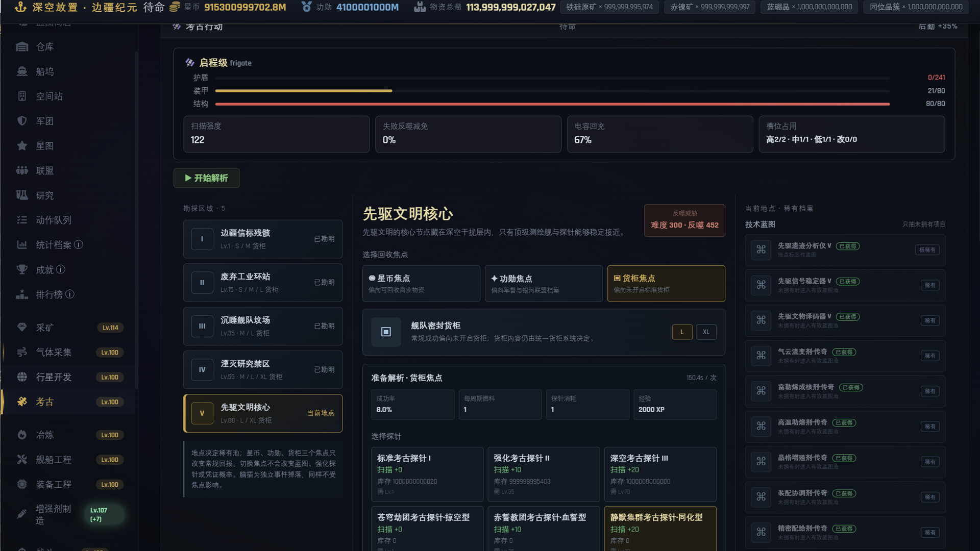Click the 成就 trophy icon
Image resolution: width=980 pixels, height=551 pixels.
point(22,269)
